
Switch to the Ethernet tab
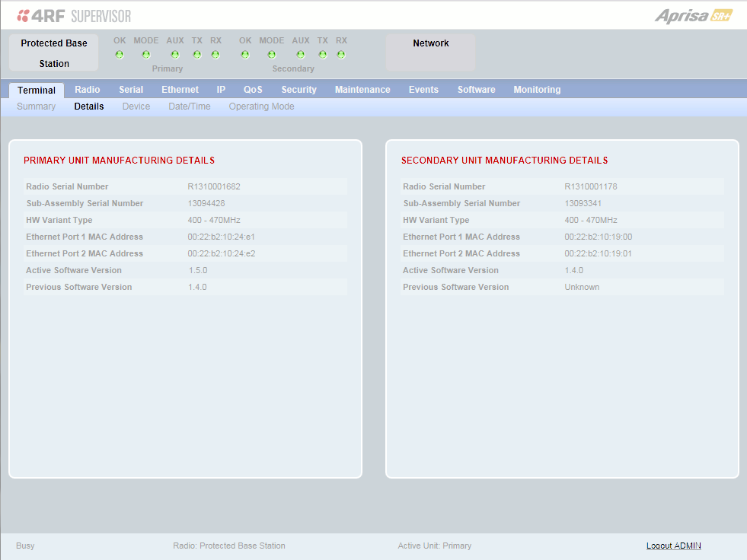[x=180, y=90]
